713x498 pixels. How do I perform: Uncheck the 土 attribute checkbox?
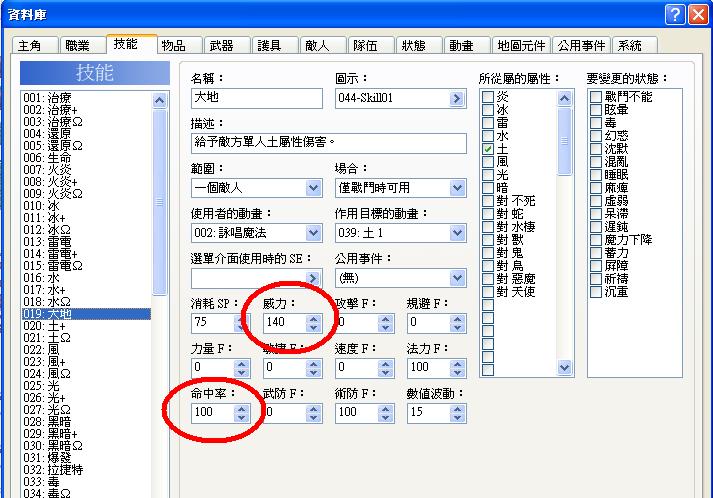coord(488,149)
